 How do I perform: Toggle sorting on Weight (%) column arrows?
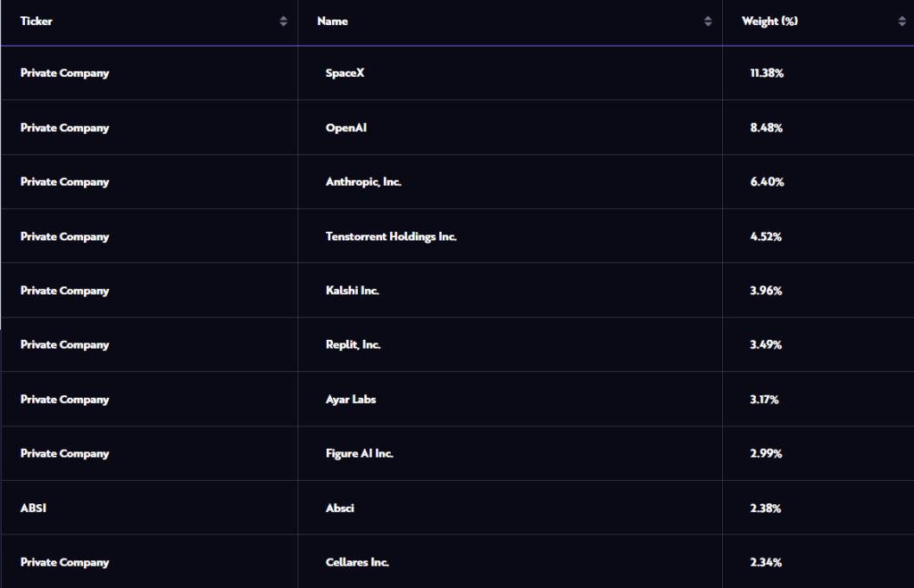[x=902, y=21]
